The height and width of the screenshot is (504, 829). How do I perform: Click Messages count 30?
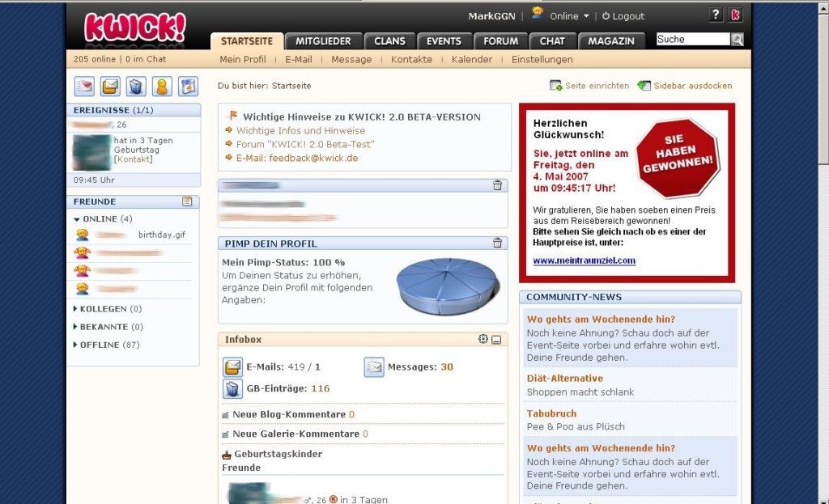click(447, 366)
